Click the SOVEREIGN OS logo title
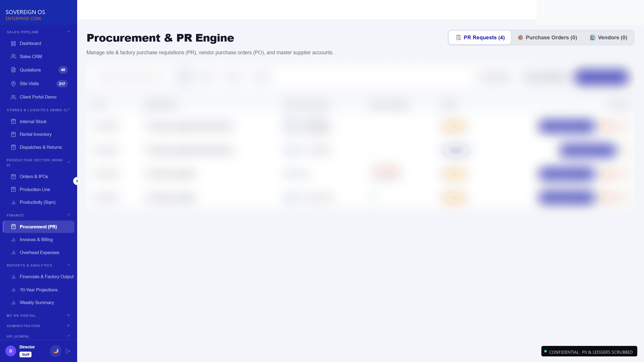This screenshot has width=644, height=362. click(x=25, y=12)
